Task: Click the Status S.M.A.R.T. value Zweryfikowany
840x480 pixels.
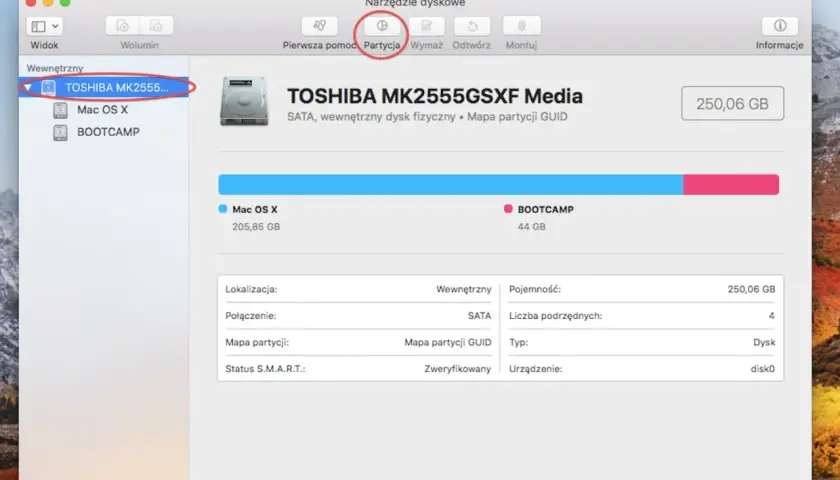Action: (458, 369)
